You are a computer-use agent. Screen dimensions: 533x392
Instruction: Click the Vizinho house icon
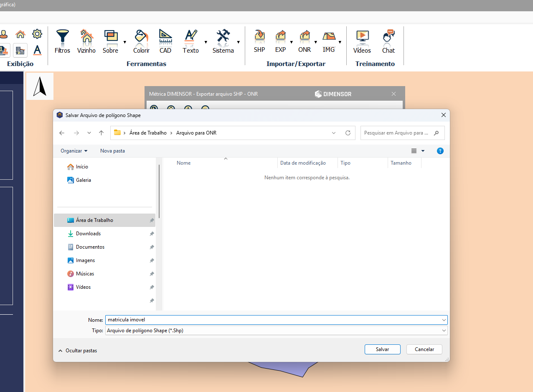tap(86, 41)
